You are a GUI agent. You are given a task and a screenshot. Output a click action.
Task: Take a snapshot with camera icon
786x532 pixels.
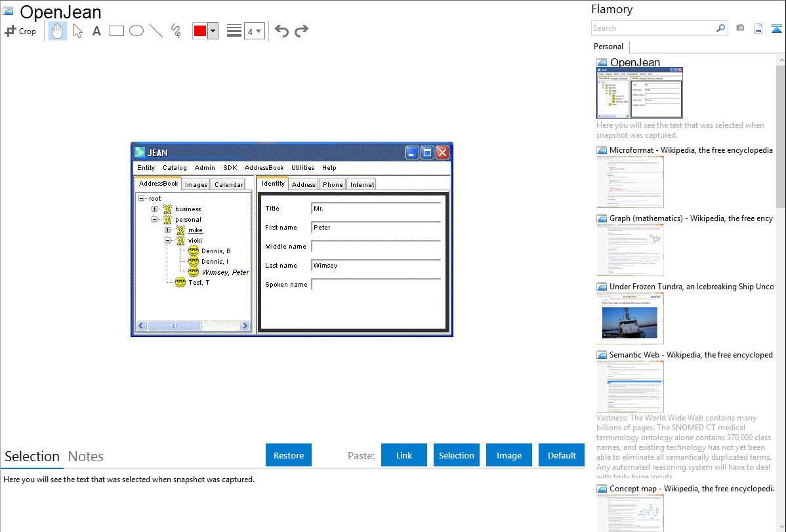(740, 28)
